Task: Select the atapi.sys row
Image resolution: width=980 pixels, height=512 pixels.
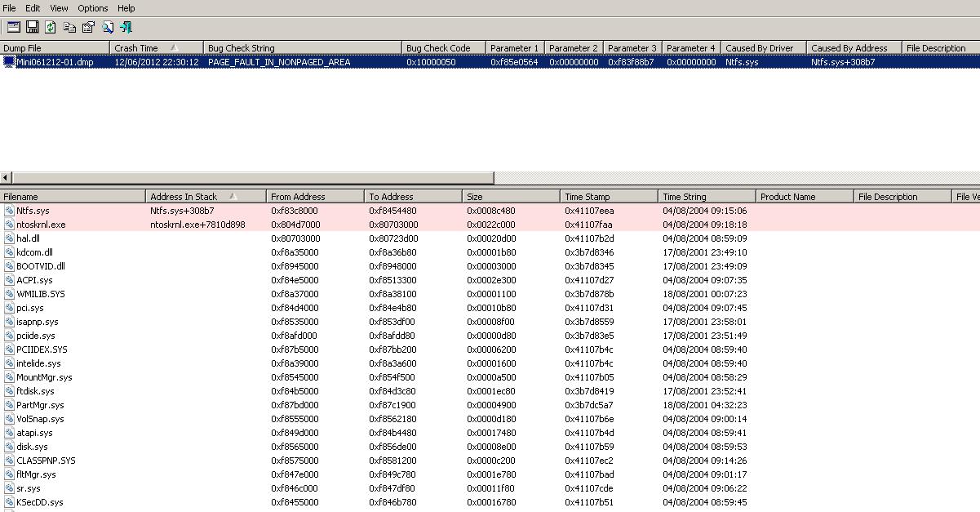Action: coord(490,433)
